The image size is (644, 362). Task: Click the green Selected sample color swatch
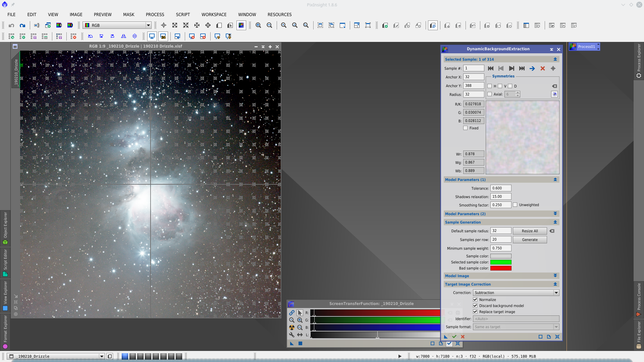pyautogui.click(x=500, y=262)
